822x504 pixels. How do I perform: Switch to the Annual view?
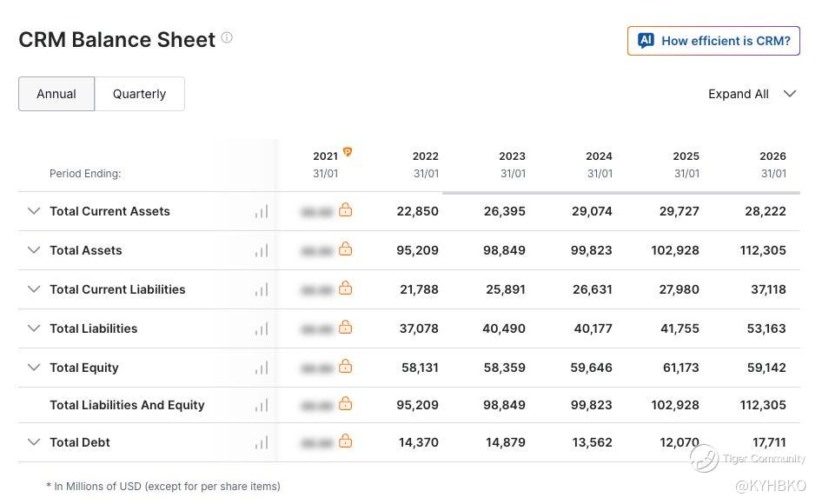point(56,94)
